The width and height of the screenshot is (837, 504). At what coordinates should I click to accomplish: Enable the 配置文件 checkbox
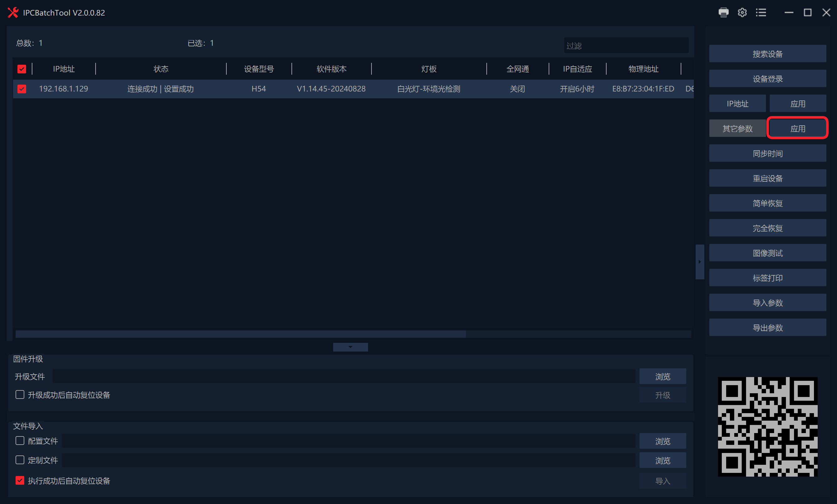pos(20,441)
